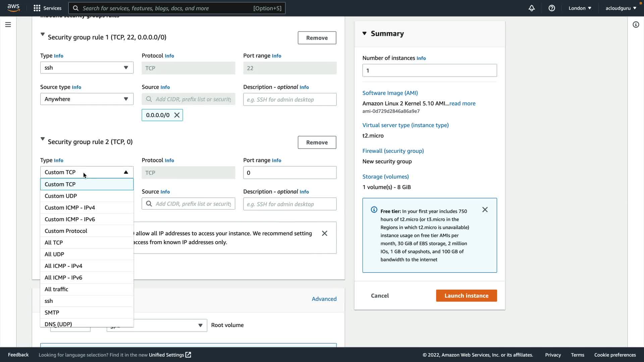Close the IP address warning banner

pyautogui.click(x=324, y=233)
